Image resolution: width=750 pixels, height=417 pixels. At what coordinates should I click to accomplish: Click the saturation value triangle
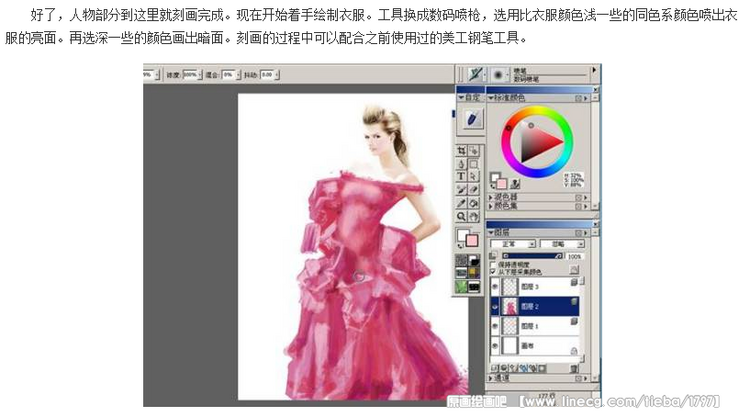[534, 143]
